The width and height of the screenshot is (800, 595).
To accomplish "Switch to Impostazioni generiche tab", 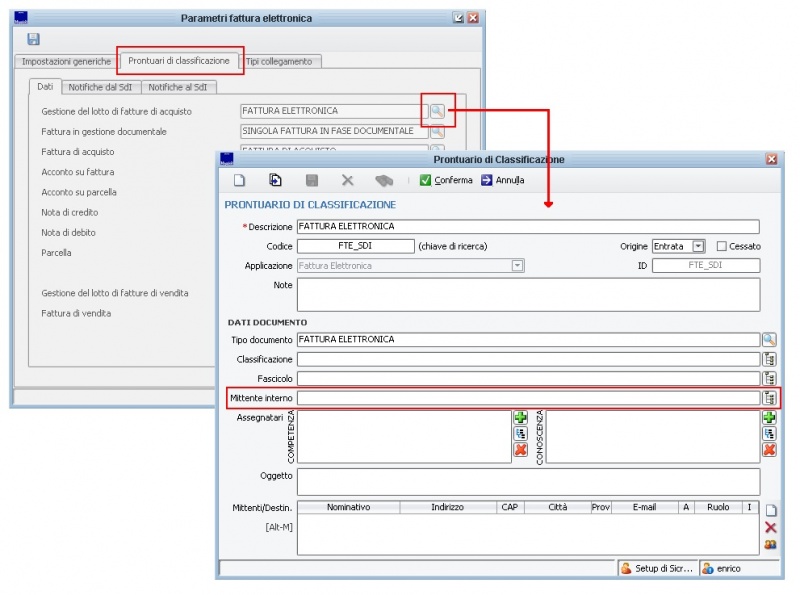I will pyautogui.click(x=66, y=61).
